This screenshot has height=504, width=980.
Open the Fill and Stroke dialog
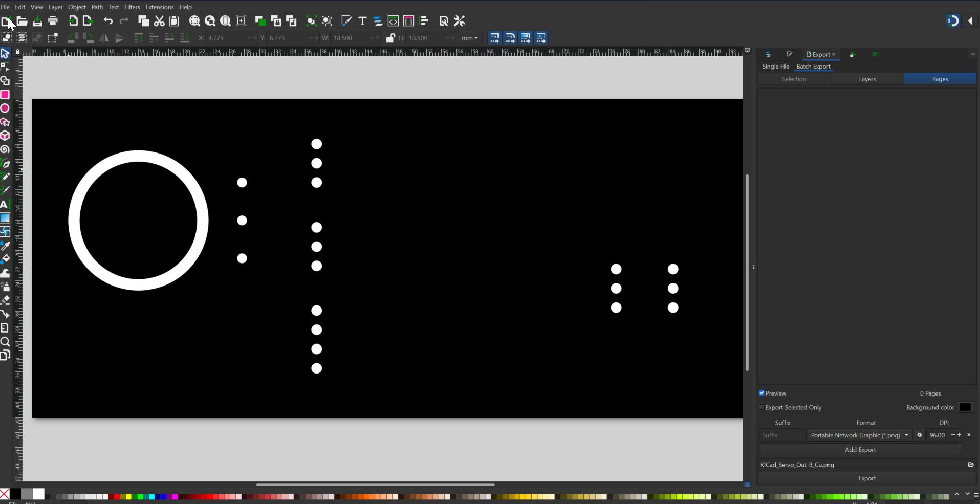coord(346,21)
